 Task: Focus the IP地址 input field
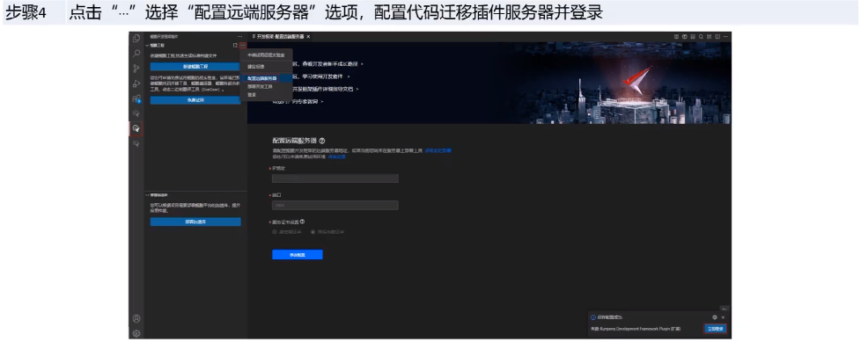pyautogui.click(x=335, y=178)
